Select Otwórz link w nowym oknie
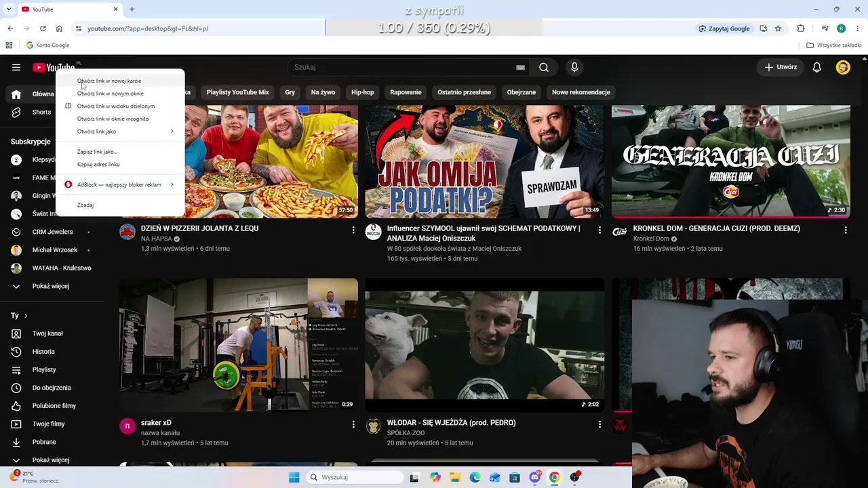Screen dimensions: 868x488 [x=121, y=94]
